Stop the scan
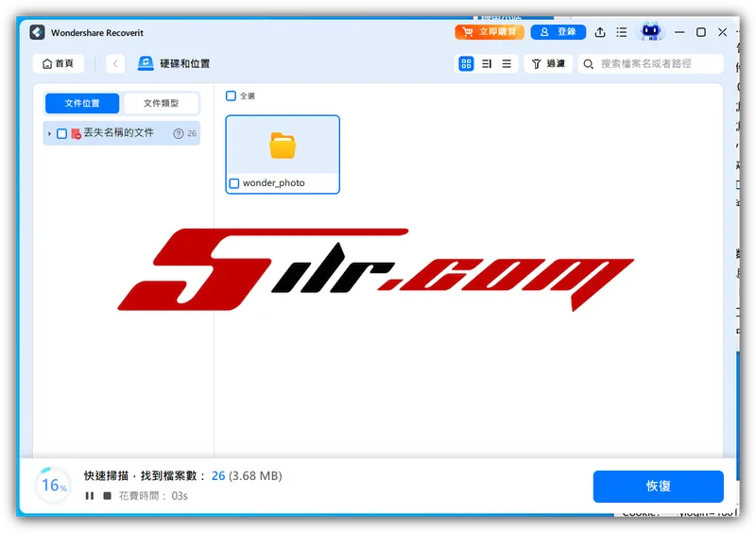This screenshot has height=533, width=756. (x=107, y=496)
